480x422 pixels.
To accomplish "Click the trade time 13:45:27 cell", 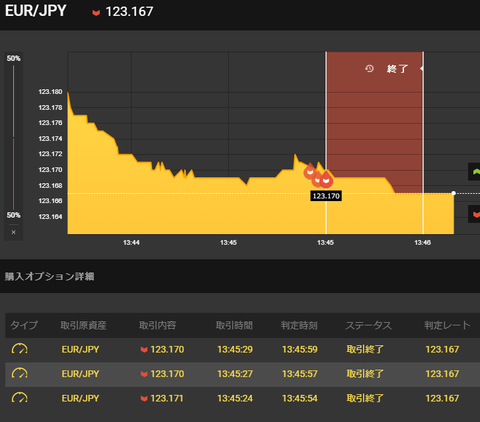I will [x=235, y=374].
